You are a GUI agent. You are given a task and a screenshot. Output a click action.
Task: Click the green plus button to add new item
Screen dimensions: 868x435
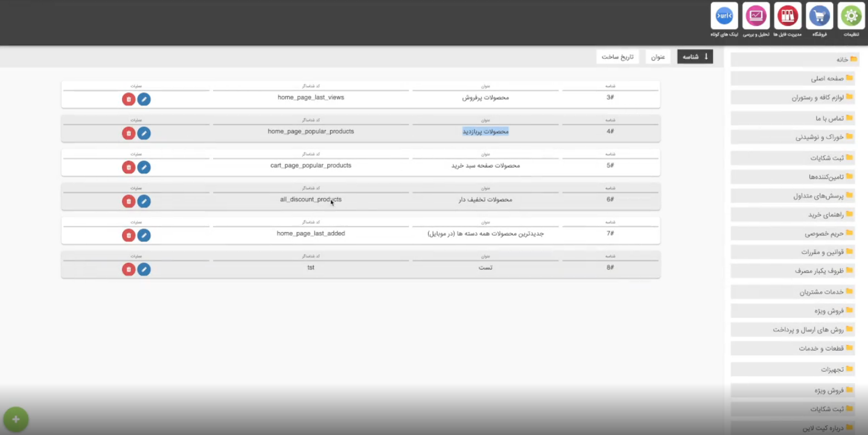[x=16, y=419]
